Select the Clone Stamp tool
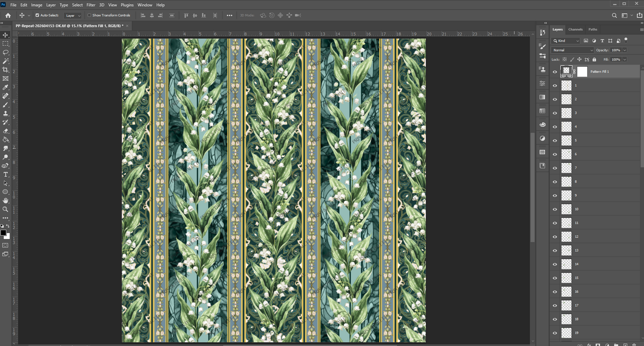The height and width of the screenshot is (346, 644). pyautogui.click(x=5, y=114)
